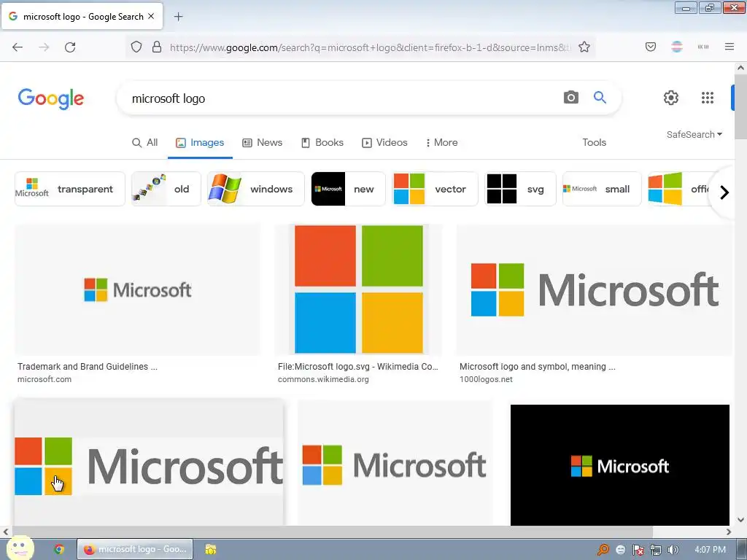This screenshot has height=560, width=747.
Task: Click the commons.wikimedia.org source text
Action: [323, 379]
